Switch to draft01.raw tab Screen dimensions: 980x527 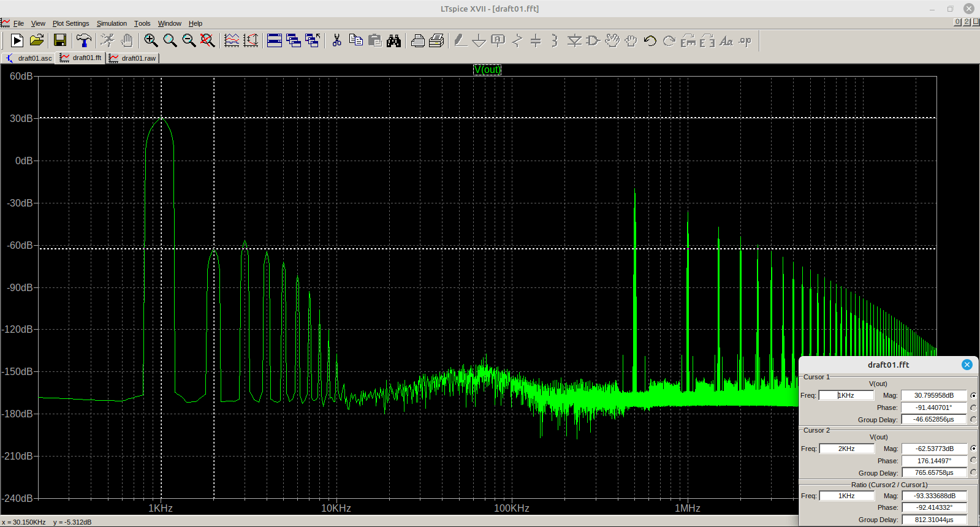(133, 58)
